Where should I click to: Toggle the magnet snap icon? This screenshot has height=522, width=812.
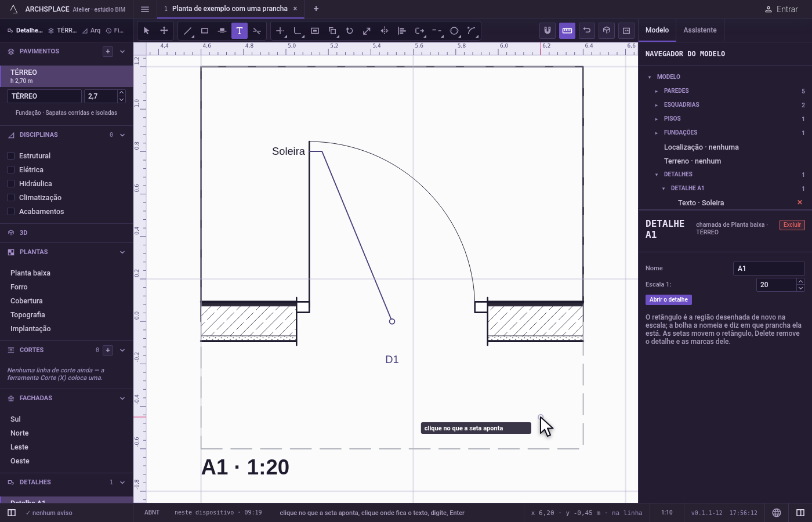pyautogui.click(x=548, y=31)
